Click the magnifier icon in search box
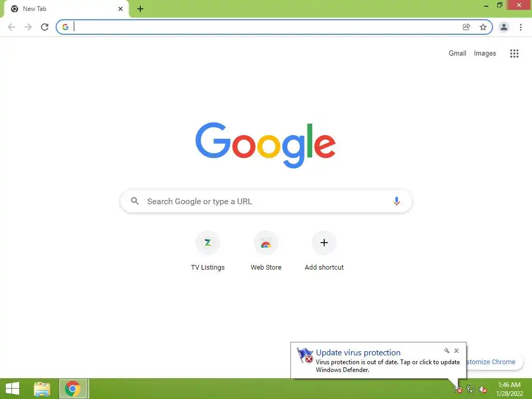532x399 pixels. tap(135, 201)
